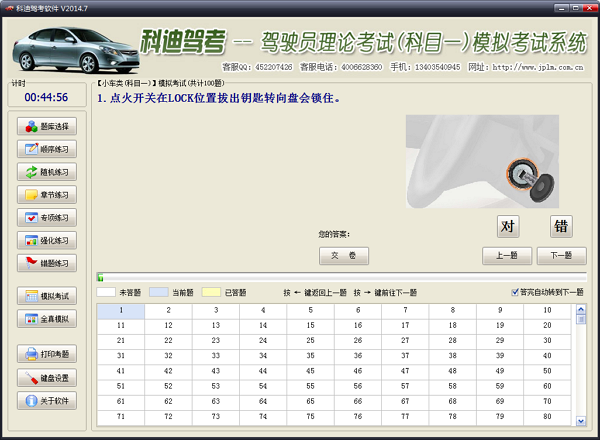Jump to question 42 cell
The image size is (600, 440).
(168, 372)
